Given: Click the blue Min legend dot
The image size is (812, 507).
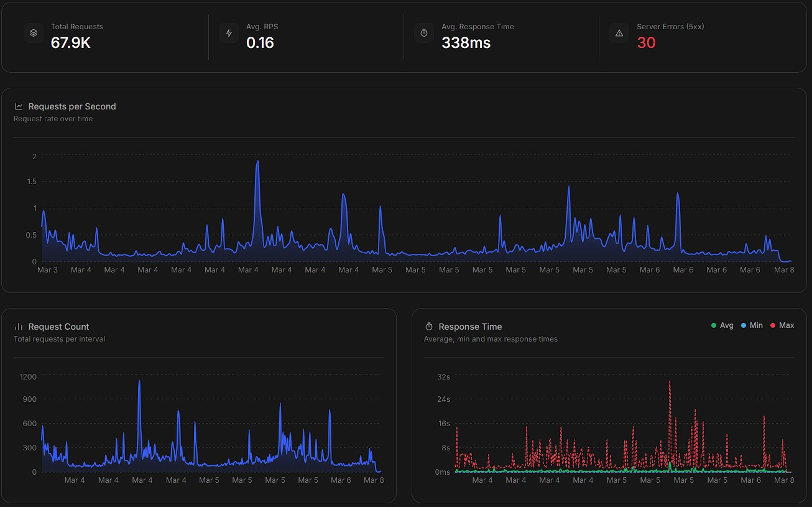Looking at the screenshot, I should 744,325.
